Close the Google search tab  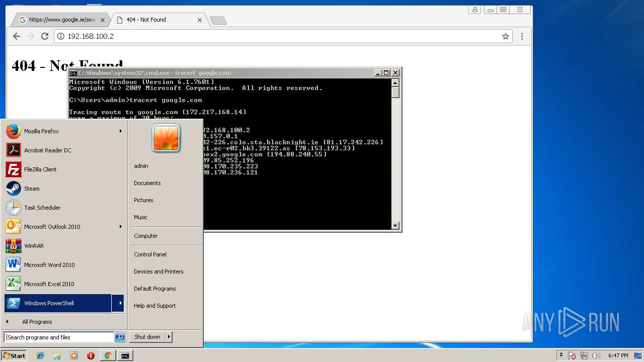tap(103, 20)
